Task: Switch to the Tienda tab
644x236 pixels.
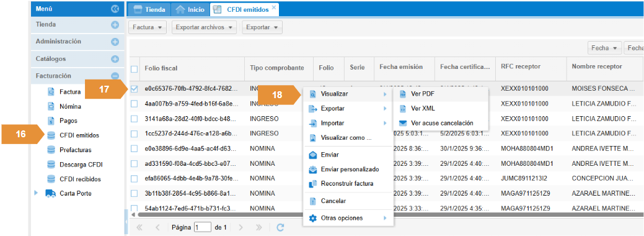Action: coord(149,9)
